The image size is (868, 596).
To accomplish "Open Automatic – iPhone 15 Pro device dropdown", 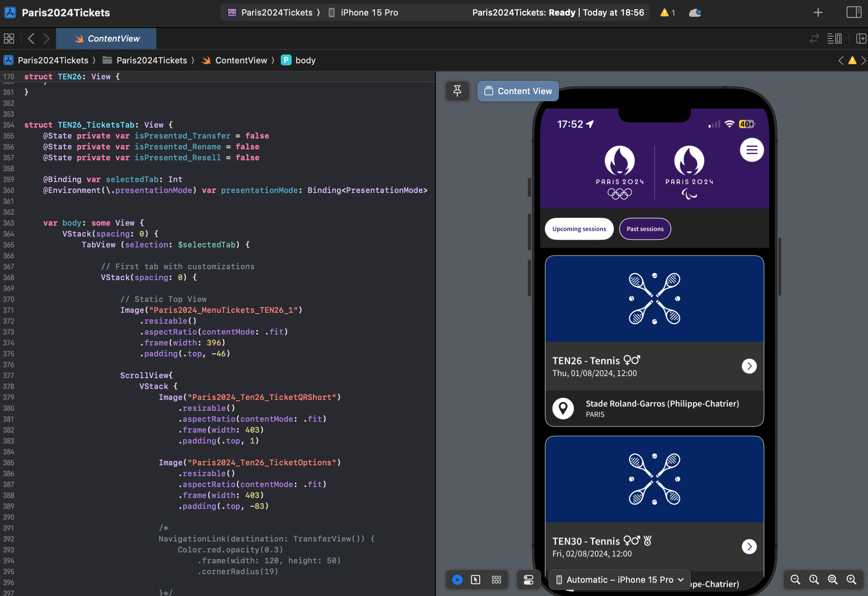I will (x=620, y=580).
